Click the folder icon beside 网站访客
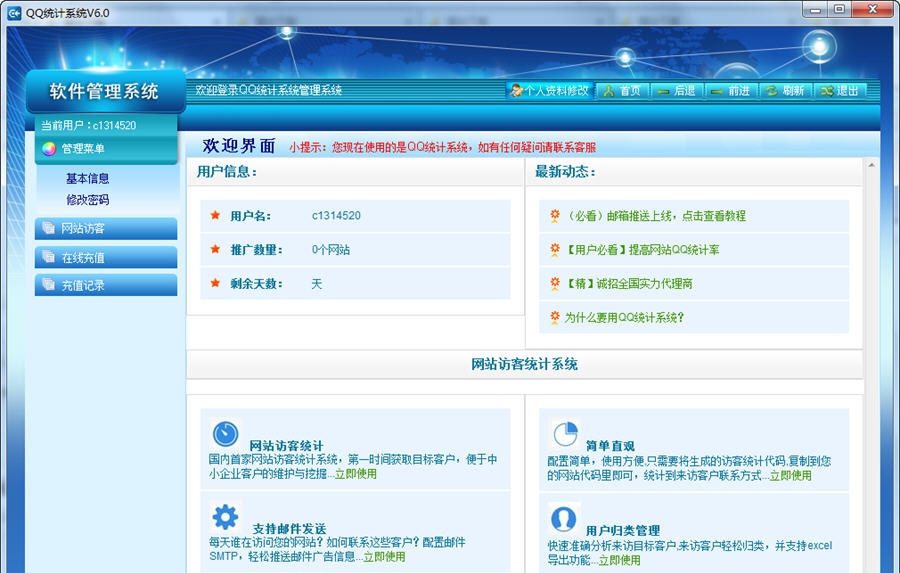 48,228
